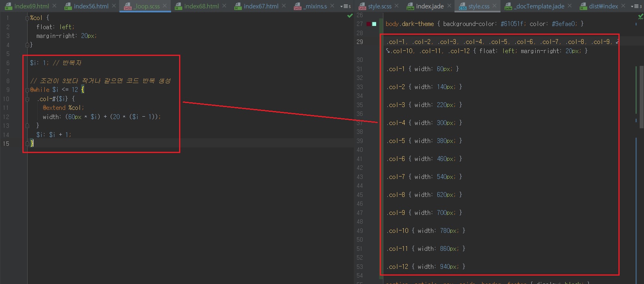Close the index69.html tab
Screen dimensions: 644x284
[x=54, y=6]
